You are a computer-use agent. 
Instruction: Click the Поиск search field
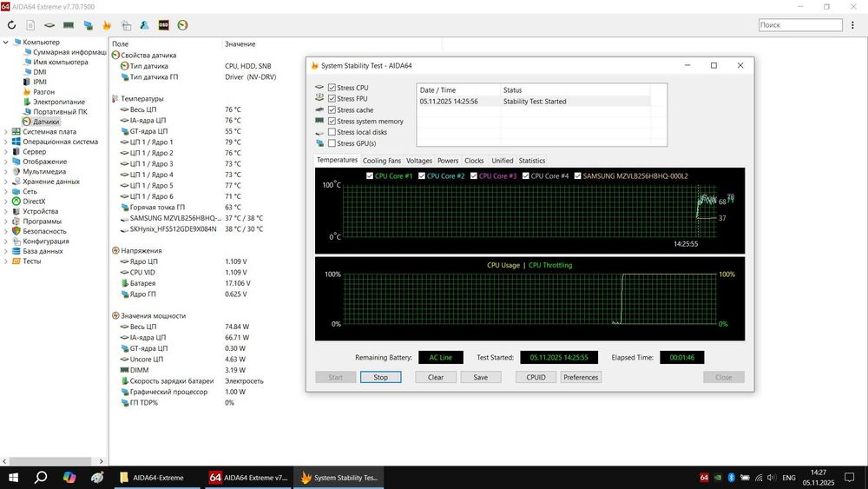point(800,25)
